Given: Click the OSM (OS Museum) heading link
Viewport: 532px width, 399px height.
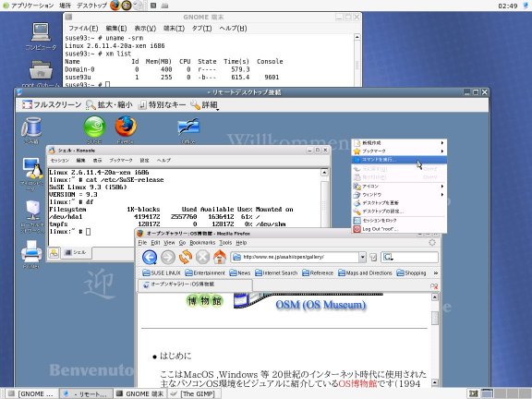Looking at the screenshot, I should point(320,305).
